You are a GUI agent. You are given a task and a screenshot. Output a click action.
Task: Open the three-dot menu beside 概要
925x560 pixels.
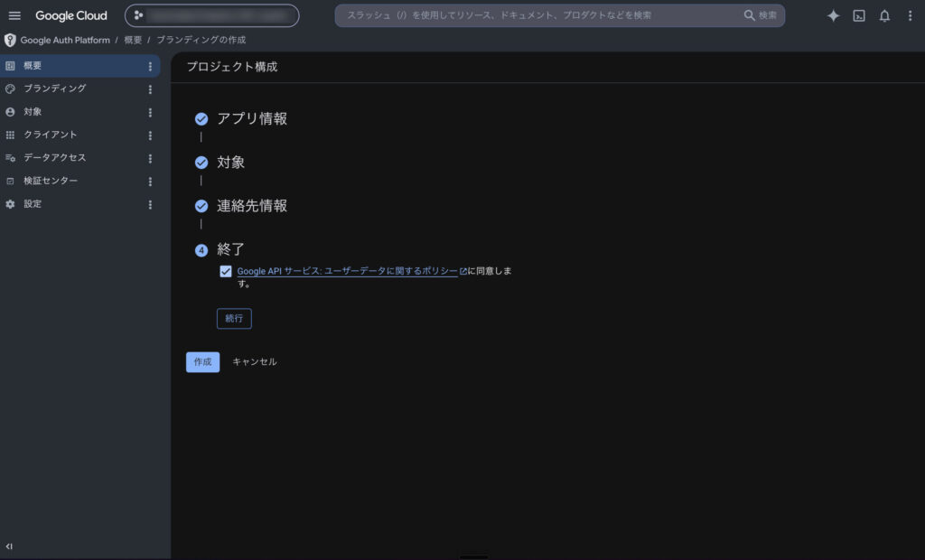pos(150,66)
